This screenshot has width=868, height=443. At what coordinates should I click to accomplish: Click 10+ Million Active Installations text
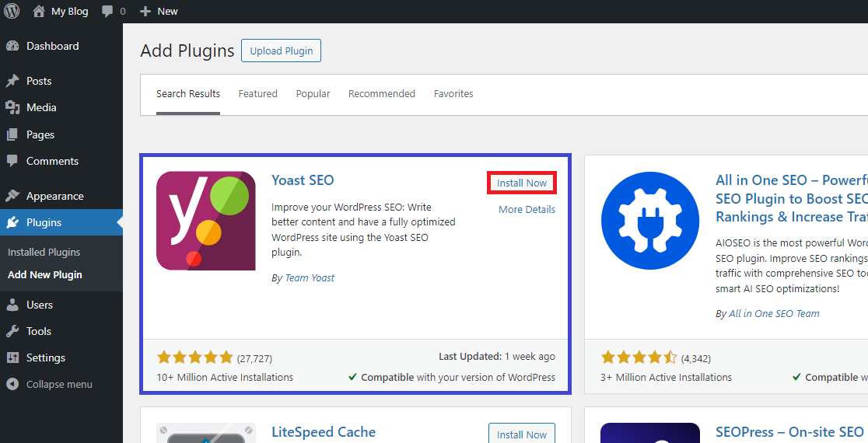click(x=225, y=378)
